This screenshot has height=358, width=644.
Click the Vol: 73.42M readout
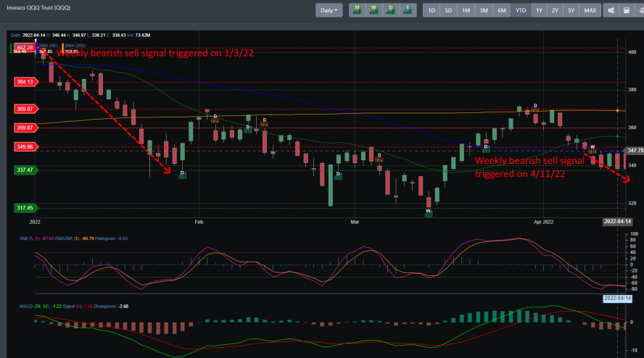pyautogui.click(x=137, y=36)
